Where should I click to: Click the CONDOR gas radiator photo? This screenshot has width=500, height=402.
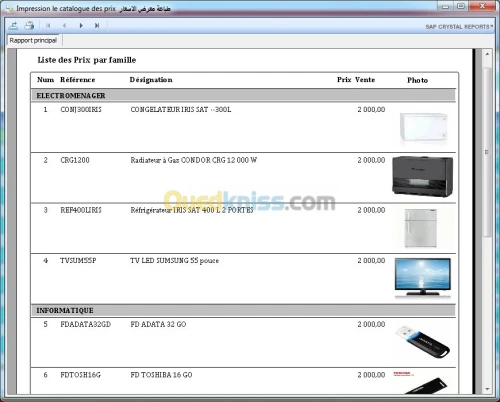[x=423, y=176]
